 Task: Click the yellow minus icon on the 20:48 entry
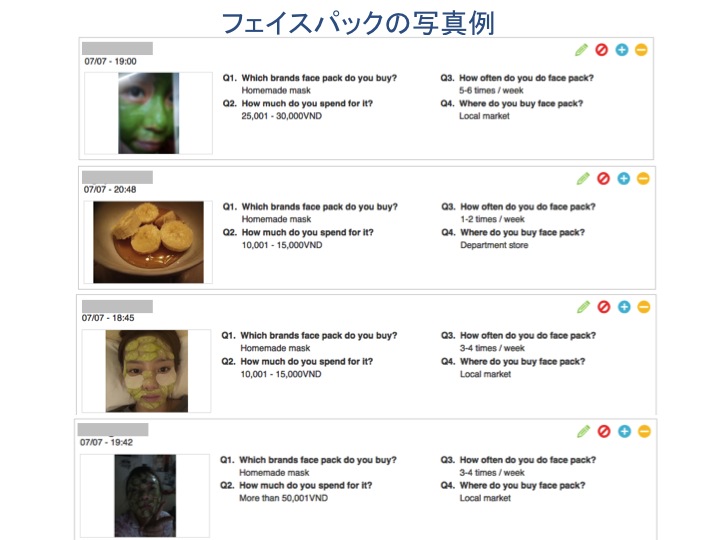[x=643, y=179]
